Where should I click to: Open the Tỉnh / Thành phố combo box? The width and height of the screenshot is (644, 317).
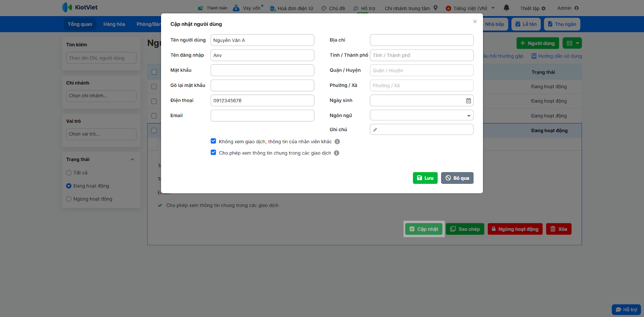[421, 55]
